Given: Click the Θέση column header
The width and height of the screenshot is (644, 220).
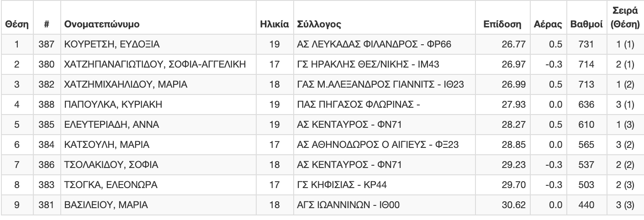Looking at the screenshot, I should [x=16, y=24].
